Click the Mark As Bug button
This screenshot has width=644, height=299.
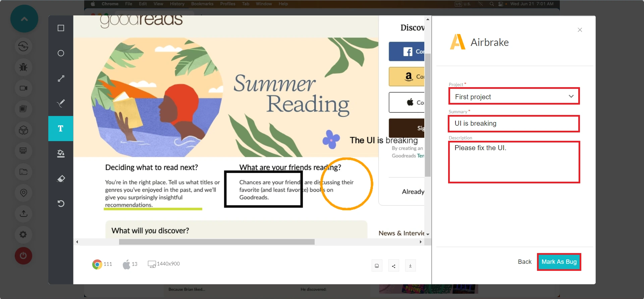pyautogui.click(x=559, y=262)
